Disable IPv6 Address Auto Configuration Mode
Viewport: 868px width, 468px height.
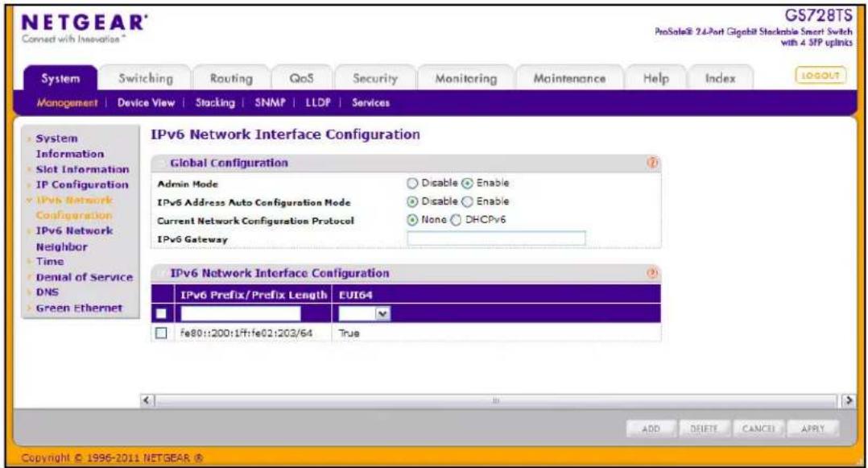[412, 201]
